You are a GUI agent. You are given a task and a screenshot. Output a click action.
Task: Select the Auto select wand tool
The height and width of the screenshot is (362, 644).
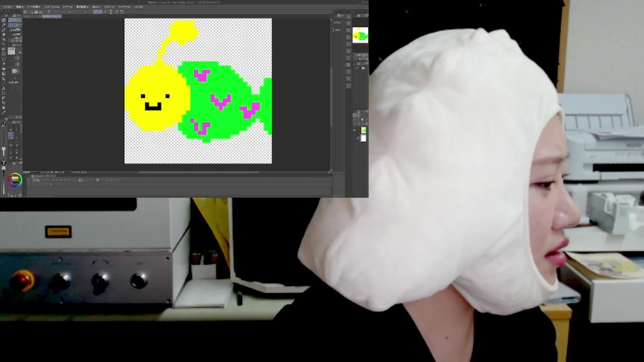[4, 63]
